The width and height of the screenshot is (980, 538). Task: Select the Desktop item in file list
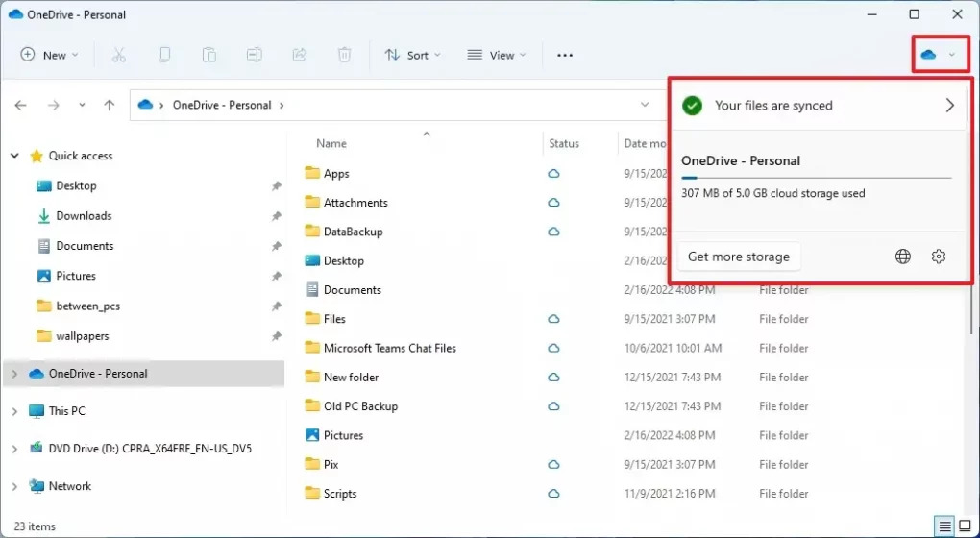[x=344, y=260]
